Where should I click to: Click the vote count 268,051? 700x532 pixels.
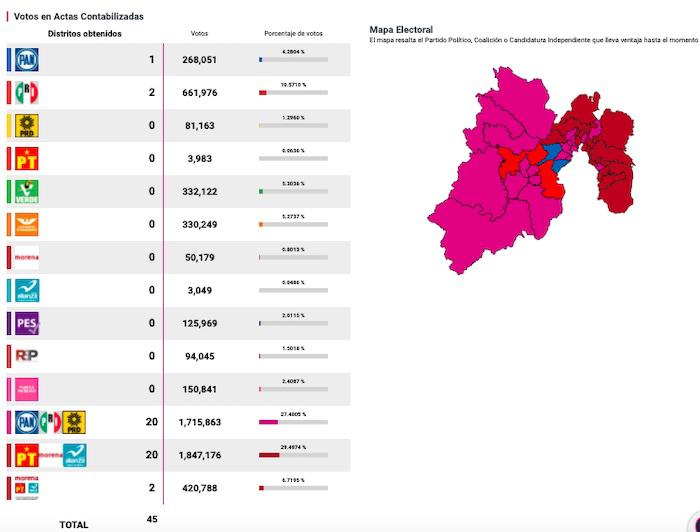pyautogui.click(x=200, y=60)
